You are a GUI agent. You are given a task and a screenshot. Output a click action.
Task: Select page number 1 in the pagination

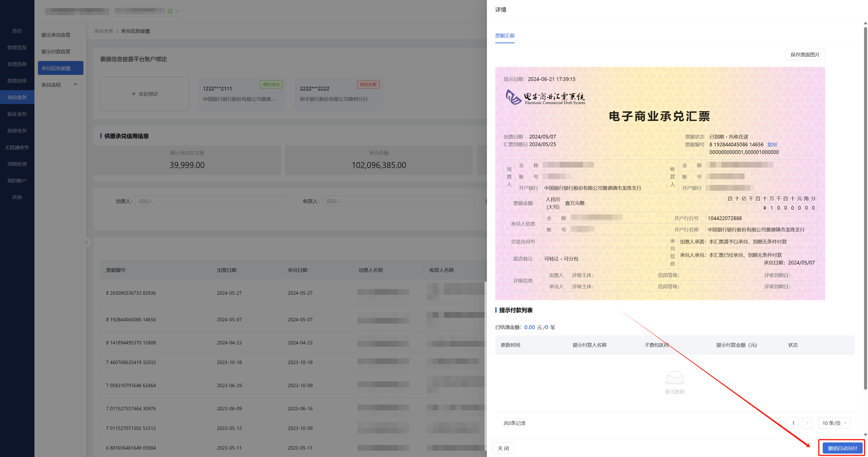pos(794,423)
